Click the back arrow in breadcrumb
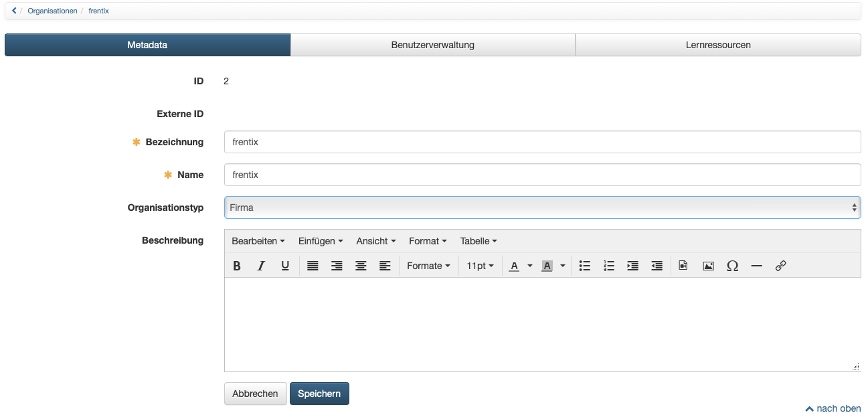Image resolution: width=868 pixels, height=419 pixels. (x=14, y=11)
